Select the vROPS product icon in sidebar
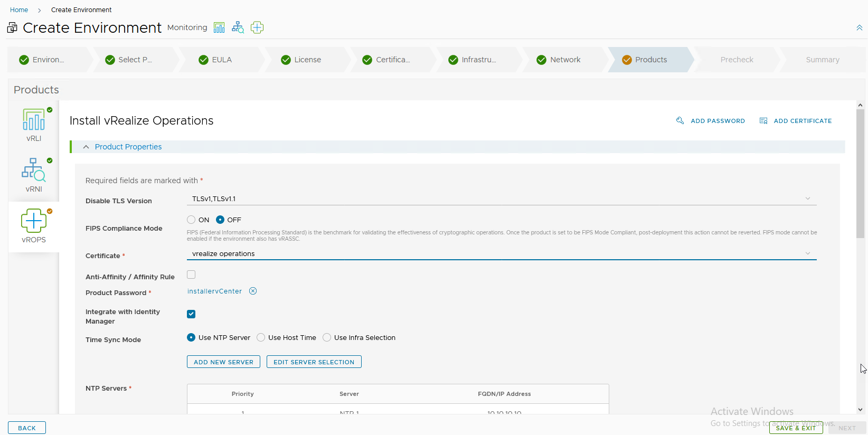The image size is (868, 435). (x=34, y=221)
